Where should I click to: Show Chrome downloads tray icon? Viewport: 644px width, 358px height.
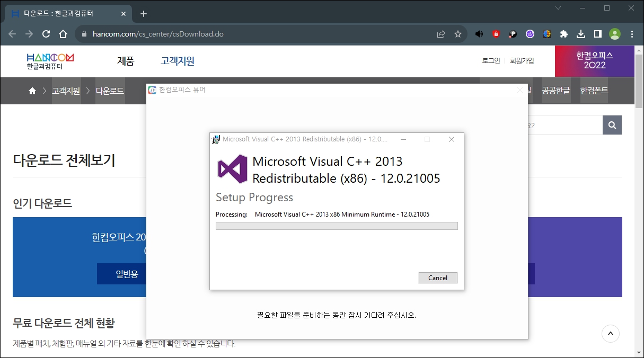(581, 34)
